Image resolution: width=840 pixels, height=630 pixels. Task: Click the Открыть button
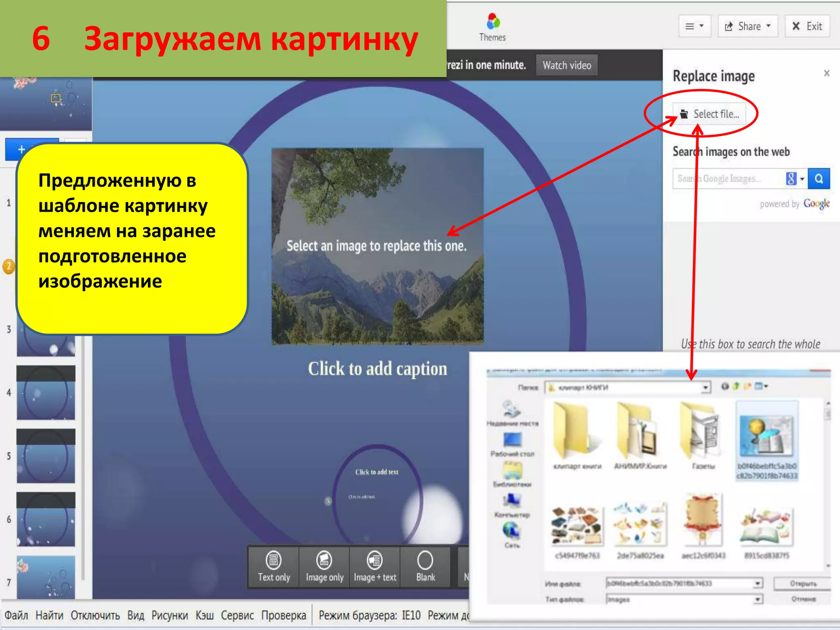(803, 583)
